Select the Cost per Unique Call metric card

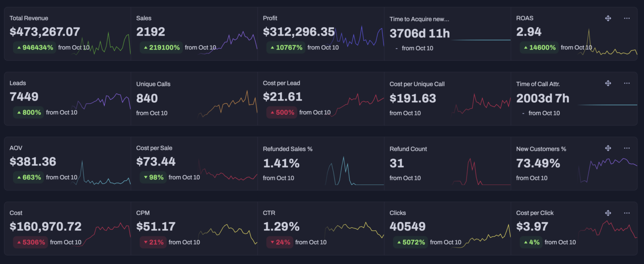click(x=447, y=98)
